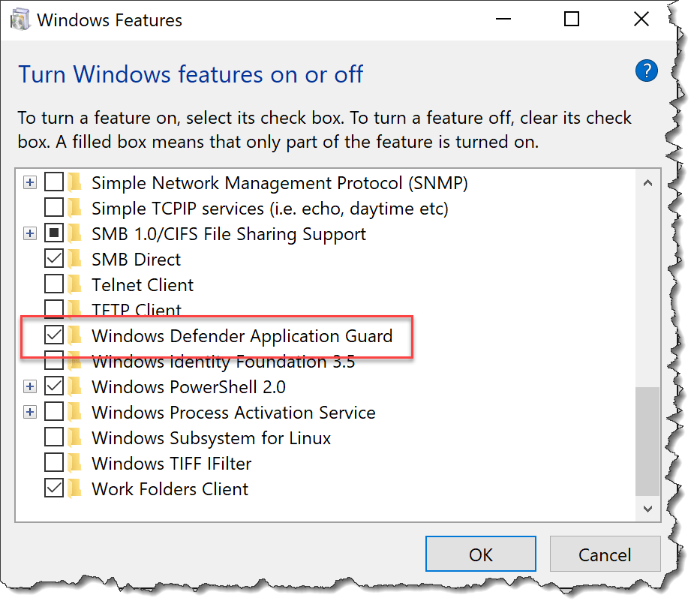Screen dimensions: 700x610
Task: Click the TFTP Client folder icon
Action: pos(75,309)
